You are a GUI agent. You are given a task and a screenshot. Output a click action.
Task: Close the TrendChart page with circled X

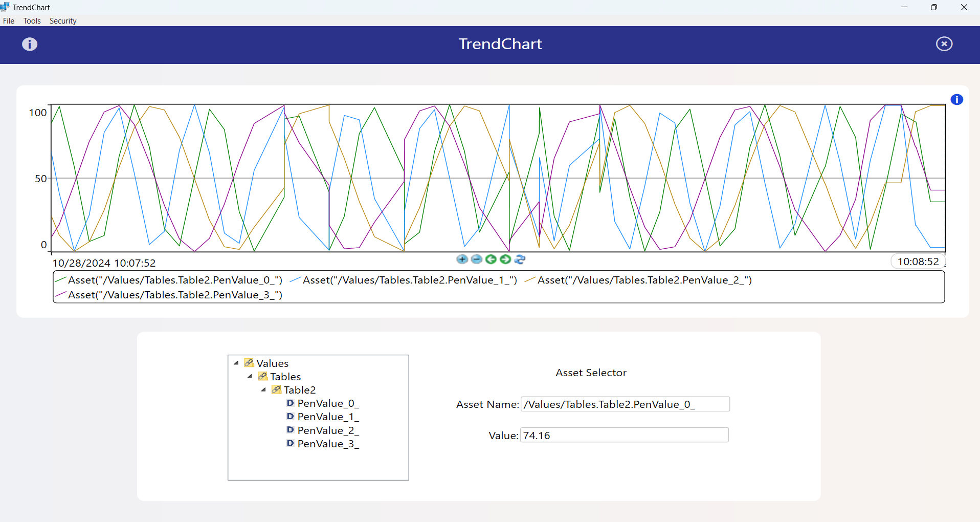click(x=944, y=44)
